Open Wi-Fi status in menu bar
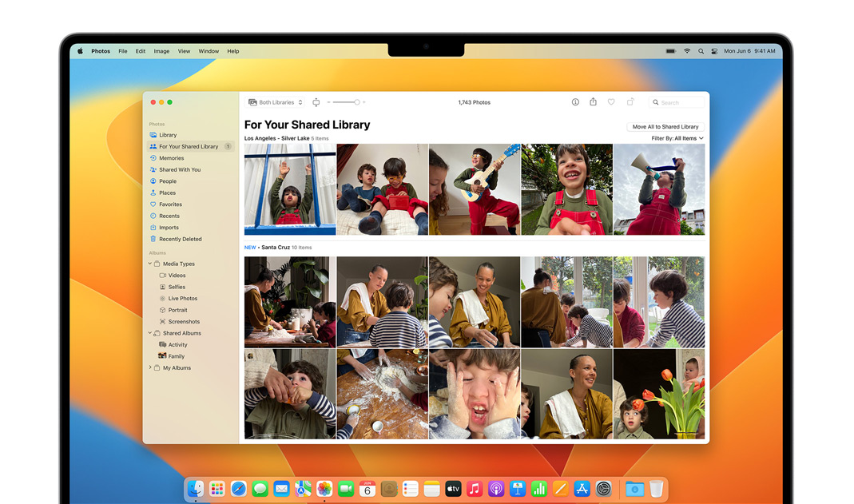Viewport: 854px width, 504px height. point(687,51)
